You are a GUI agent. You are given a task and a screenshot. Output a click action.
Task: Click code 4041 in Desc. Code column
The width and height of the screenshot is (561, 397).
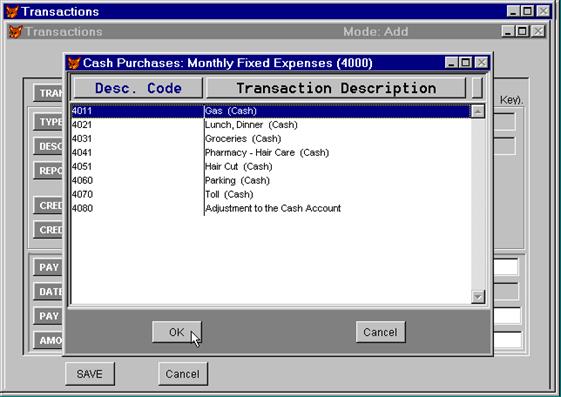point(82,153)
